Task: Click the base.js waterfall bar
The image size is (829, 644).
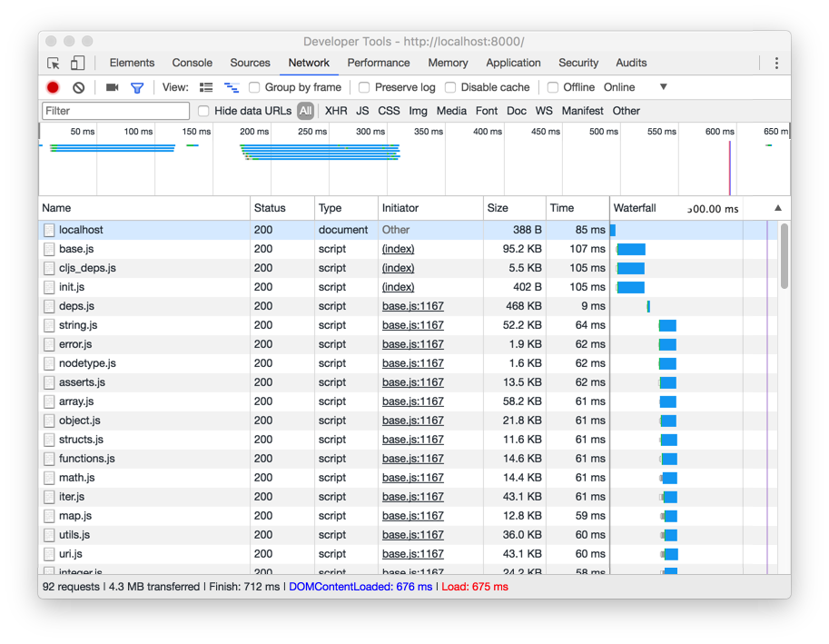Action: 631,249
